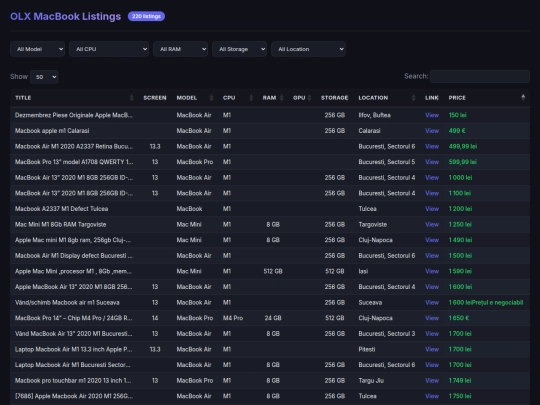Click the M4 Pro CPU cell
The width and height of the screenshot is (540, 405).
tap(233, 318)
